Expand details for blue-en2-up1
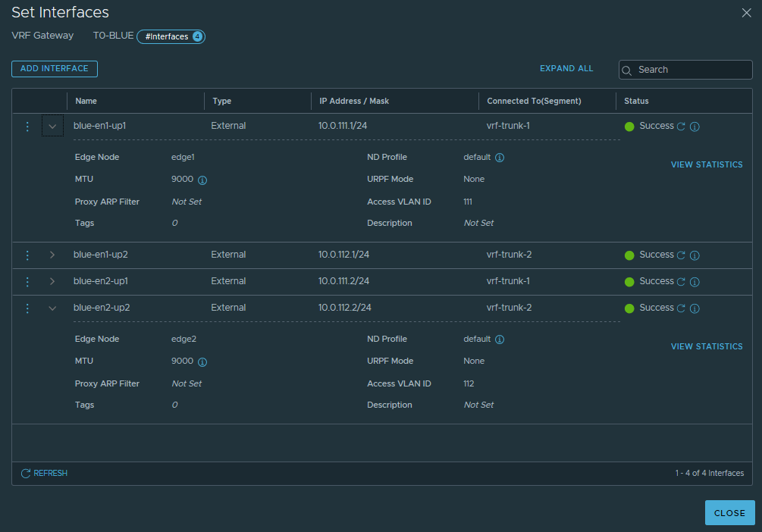 [51, 281]
